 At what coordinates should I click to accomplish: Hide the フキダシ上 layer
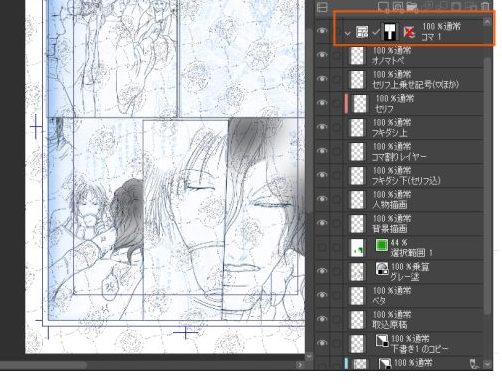point(322,127)
